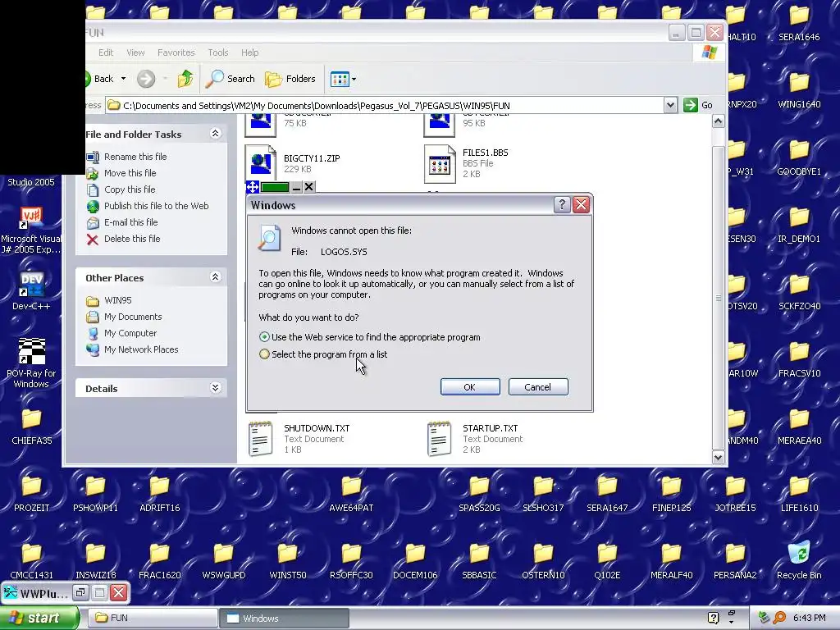Viewport: 840px width, 630px height.
Task: Click the help question mark in dialog title
Action: pyautogui.click(x=561, y=204)
